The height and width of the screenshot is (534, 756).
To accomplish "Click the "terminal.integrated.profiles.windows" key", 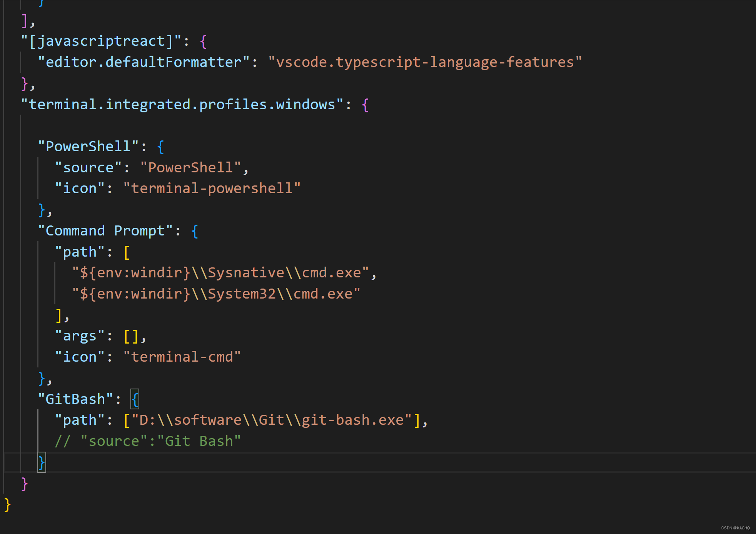I will (x=182, y=105).
